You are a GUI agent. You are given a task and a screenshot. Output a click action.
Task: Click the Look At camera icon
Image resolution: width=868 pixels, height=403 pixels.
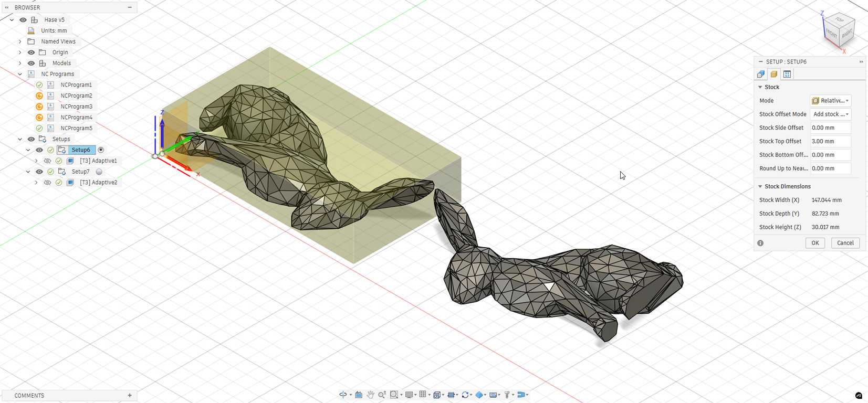pos(359,395)
